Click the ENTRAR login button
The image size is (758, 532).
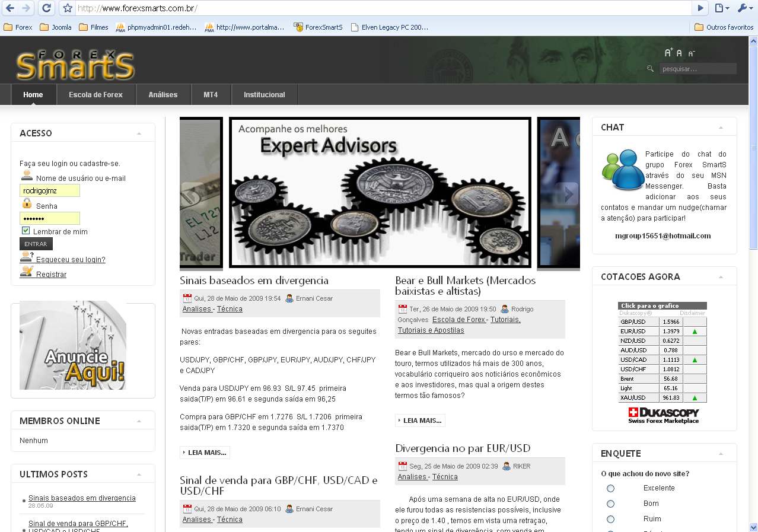[x=36, y=244]
